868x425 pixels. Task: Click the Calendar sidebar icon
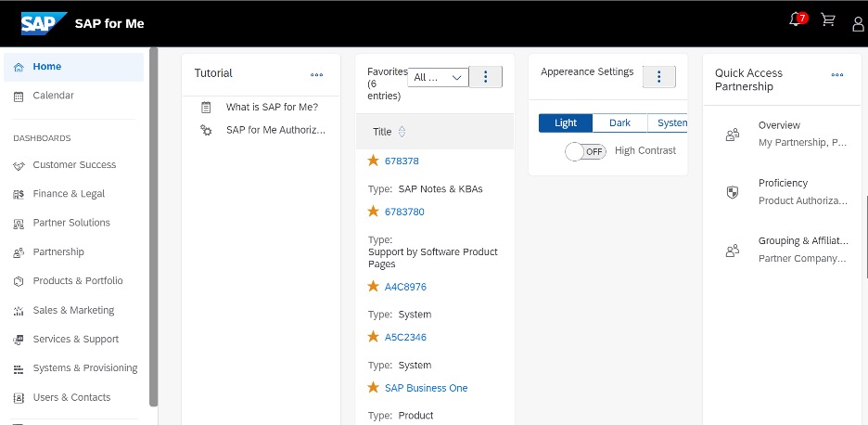(19, 97)
